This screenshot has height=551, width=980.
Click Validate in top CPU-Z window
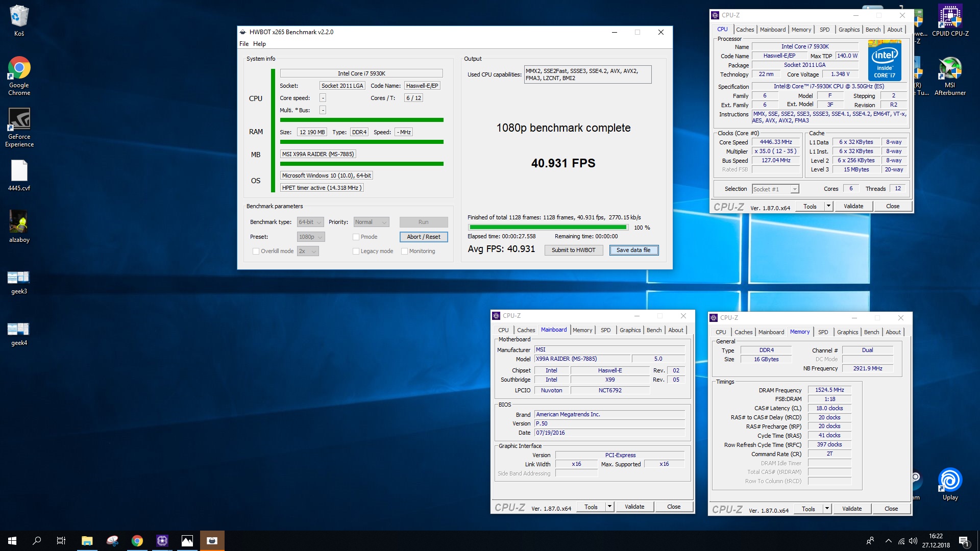[x=853, y=206]
